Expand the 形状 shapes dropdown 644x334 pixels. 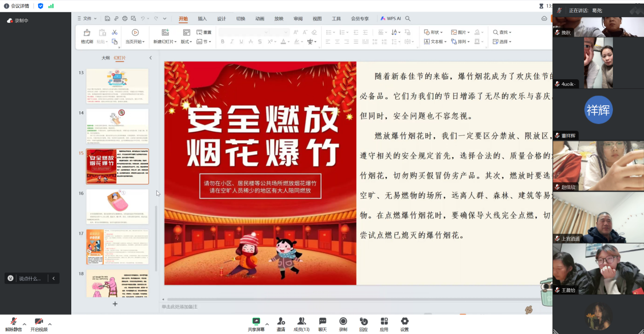click(434, 33)
